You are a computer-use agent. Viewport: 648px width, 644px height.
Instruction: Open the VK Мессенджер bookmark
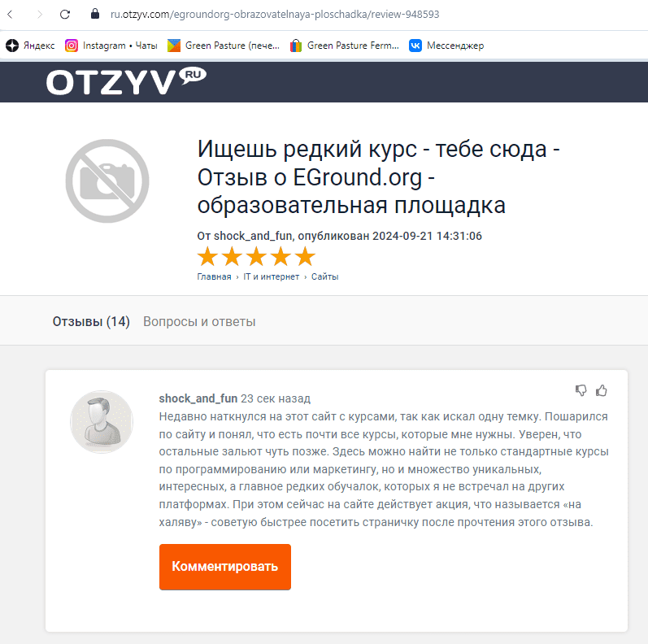(x=446, y=46)
